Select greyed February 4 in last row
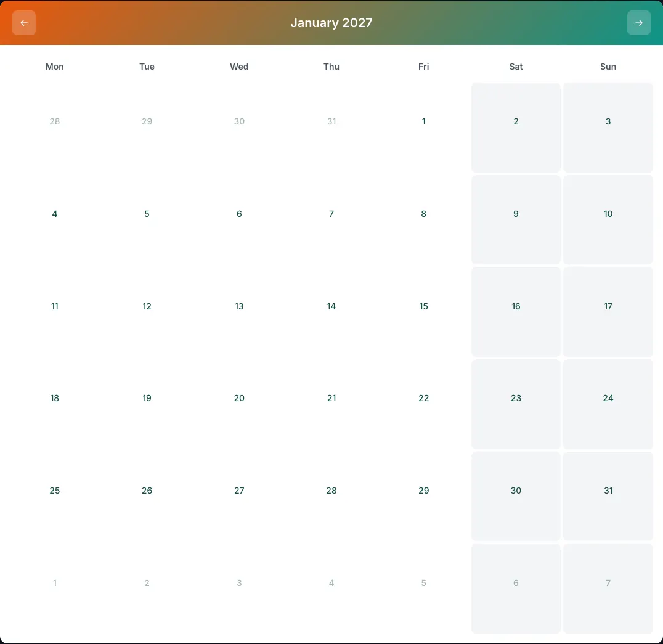This screenshot has width=663, height=644. (x=331, y=588)
